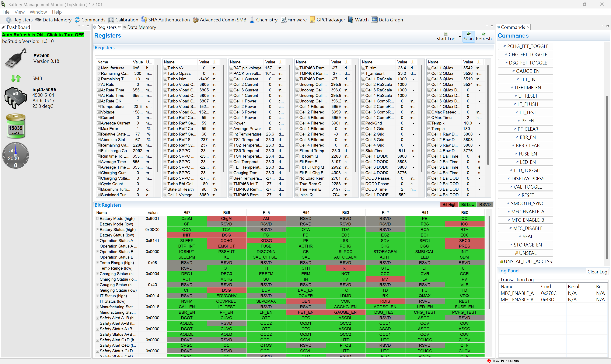Tick the checkbox beside the Voltage register
This screenshot has height=364, width=611.
coord(99,112)
